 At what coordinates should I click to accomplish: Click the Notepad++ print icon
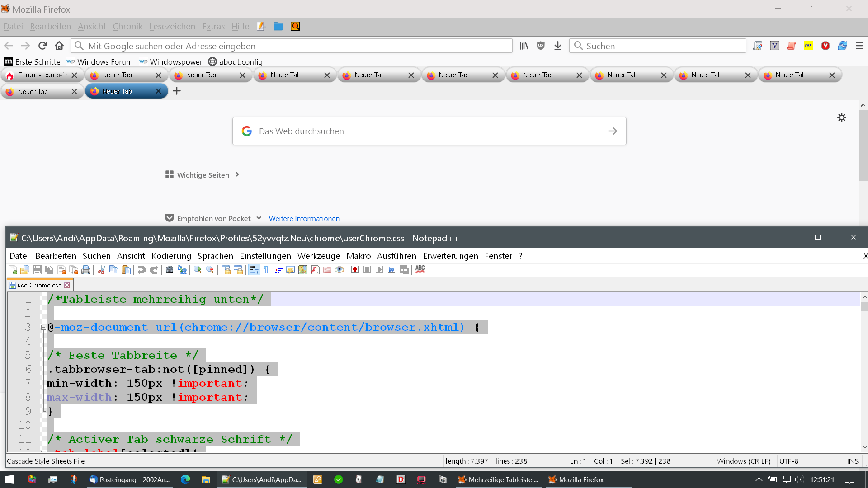coord(86,270)
